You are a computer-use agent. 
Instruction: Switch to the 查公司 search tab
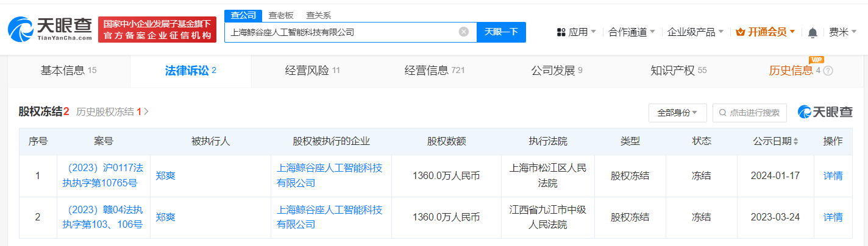click(x=243, y=15)
